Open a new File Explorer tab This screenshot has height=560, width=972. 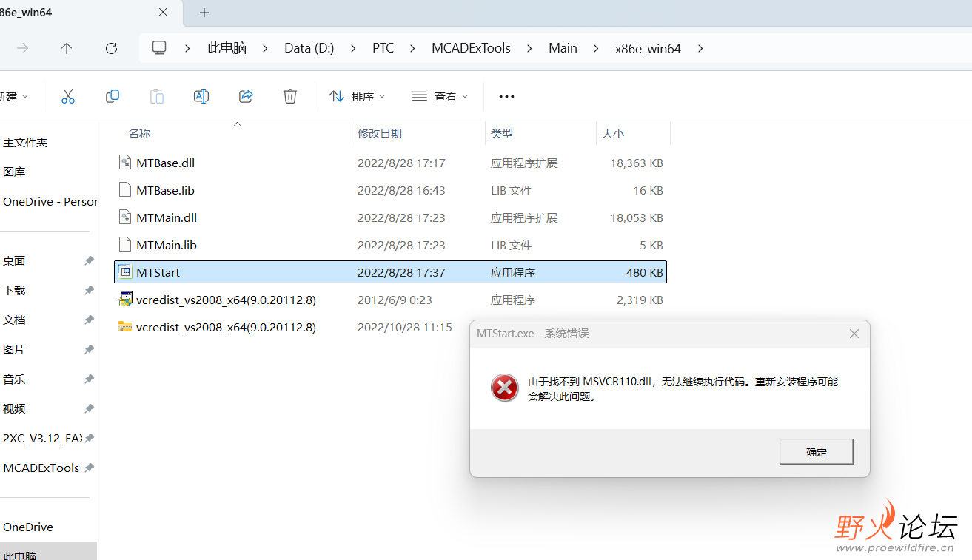tap(204, 13)
